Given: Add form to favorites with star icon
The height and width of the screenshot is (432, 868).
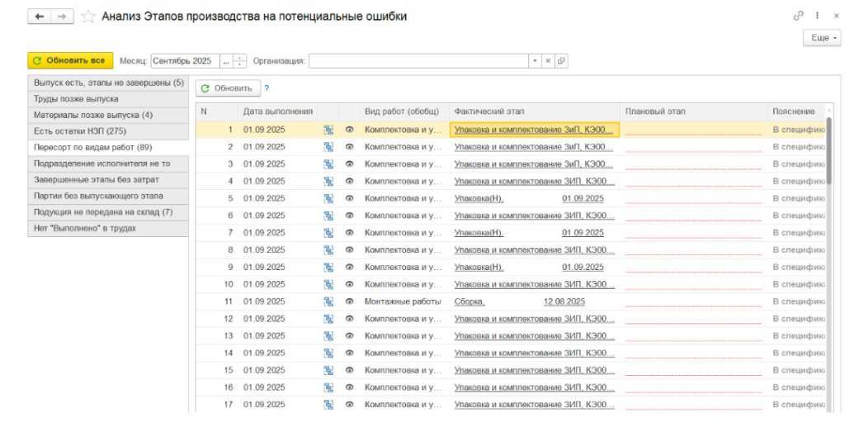Looking at the screenshot, I should [x=88, y=17].
